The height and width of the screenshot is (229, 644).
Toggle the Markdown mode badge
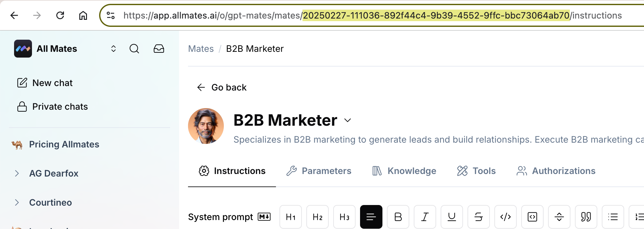click(x=264, y=217)
